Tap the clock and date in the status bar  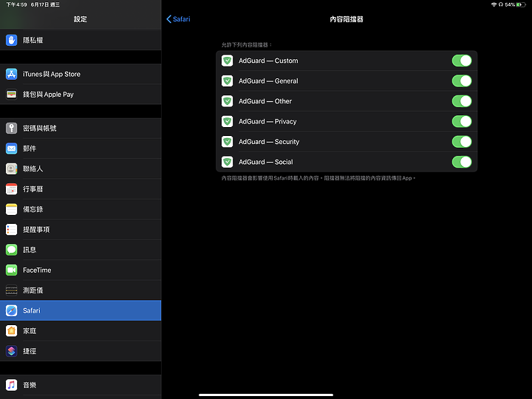click(33, 4)
